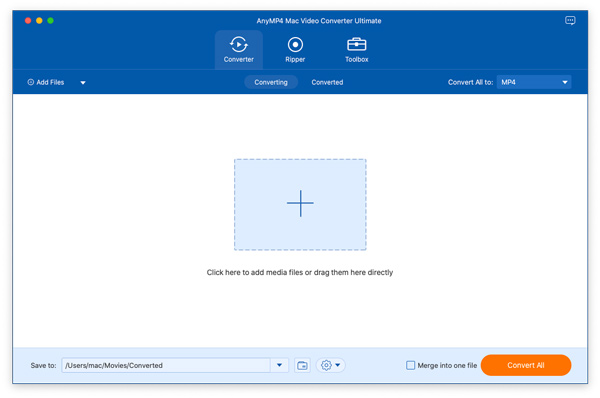Click the Save to path field
The image size is (600, 398).
166,365
